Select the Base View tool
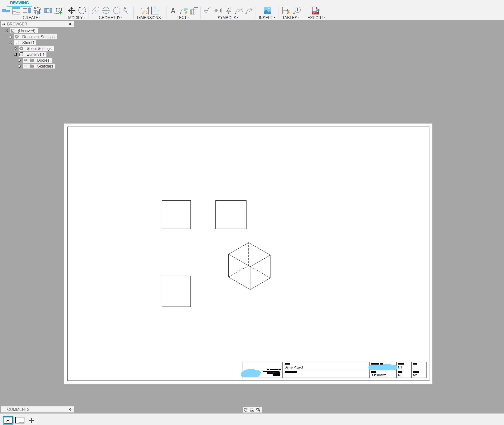The height and width of the screenshot is (425, 504). pyautogui.click(x=6, y=11)
